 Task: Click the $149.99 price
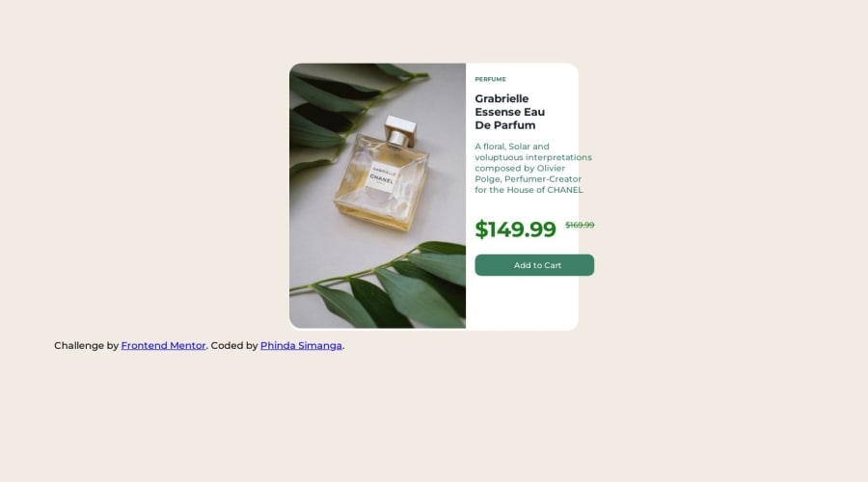[515, 229]
